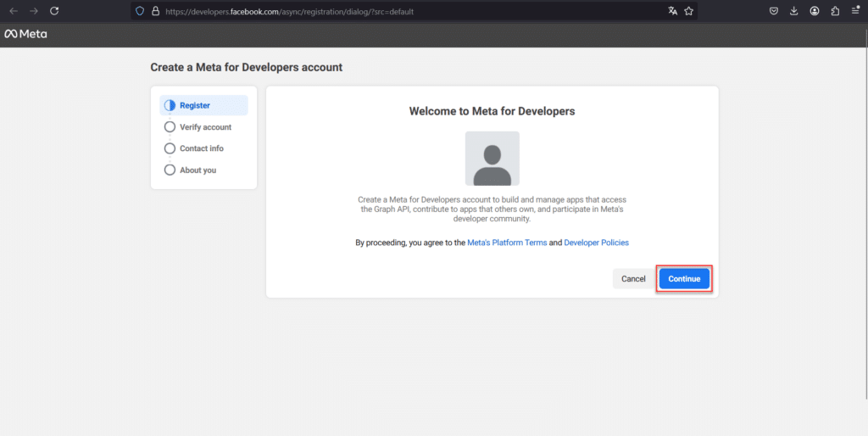Open the Firefox hamburger menu
Image resolution: width=868 pixels, height=436 pixels.
click(x=855, y=11)
